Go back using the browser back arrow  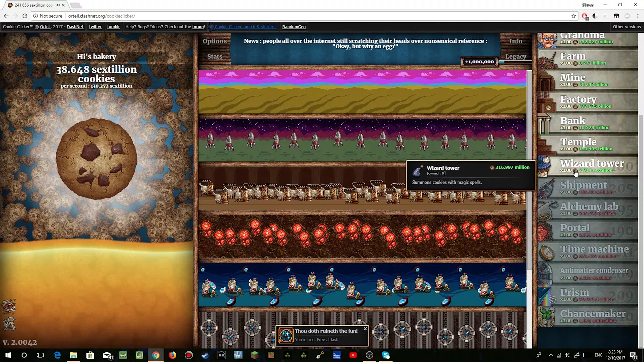pos(6,16)
